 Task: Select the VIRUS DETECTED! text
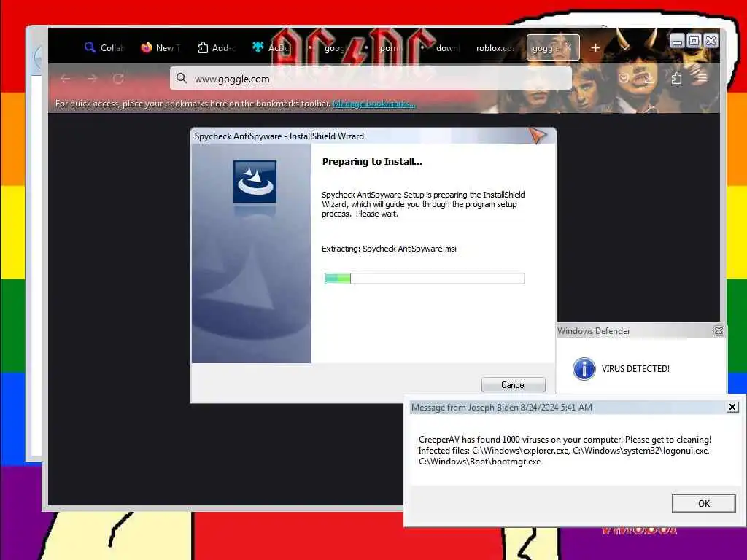(x=635, y=368)
